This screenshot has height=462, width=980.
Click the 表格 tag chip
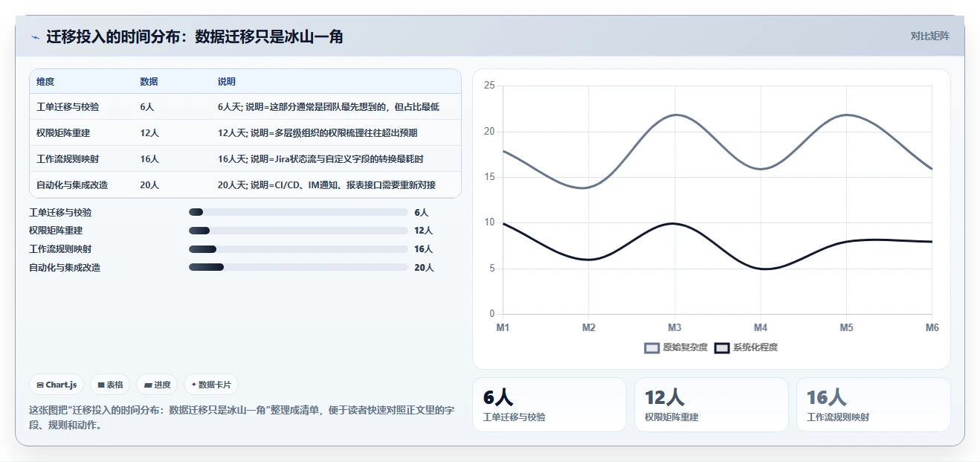coord(110,385)
